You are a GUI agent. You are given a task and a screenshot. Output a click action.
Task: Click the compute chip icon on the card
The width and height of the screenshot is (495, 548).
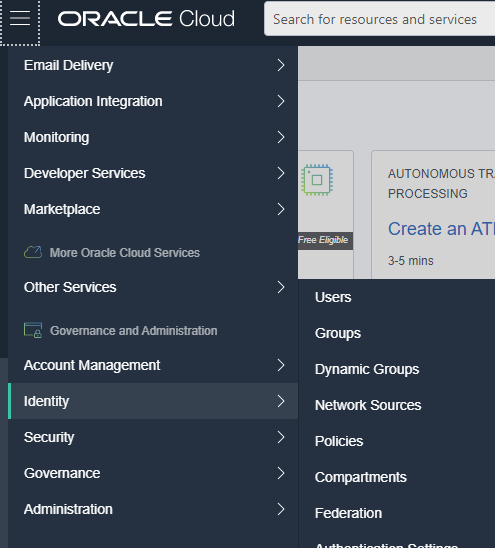coord(317,180)
